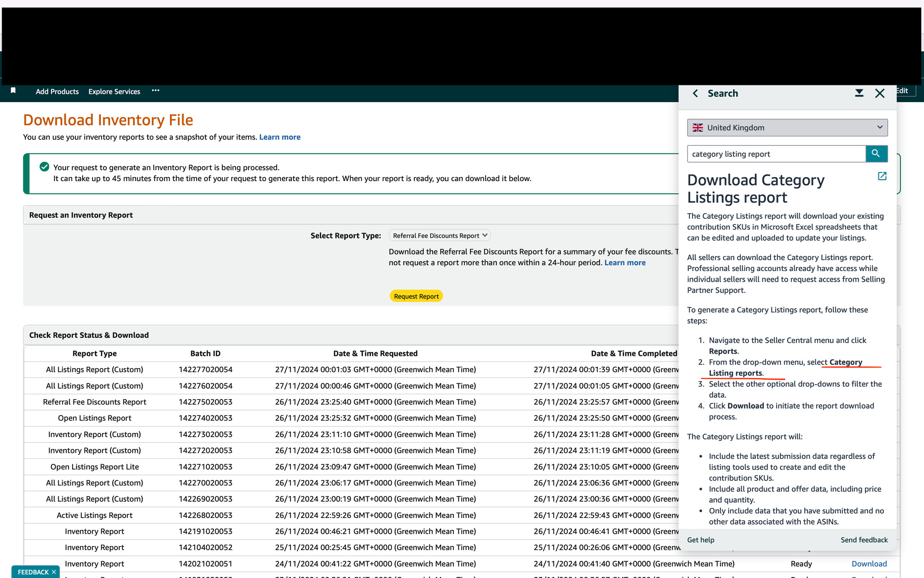The height and width of the screenshot is (578, 924).
Task: Click the Active Listings Report row label
Action: (94, 515)
